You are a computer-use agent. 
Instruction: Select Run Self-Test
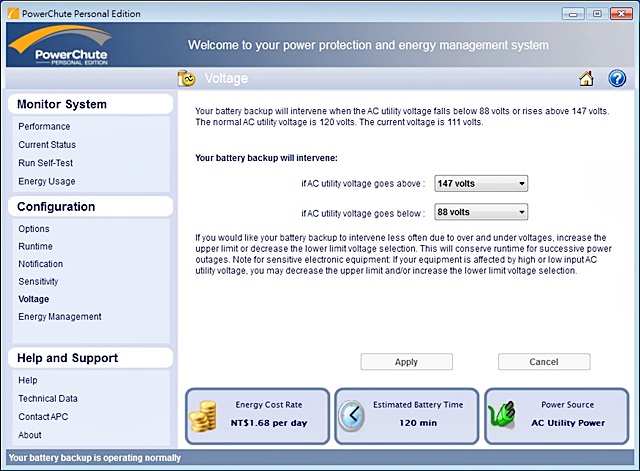tap(45, 163)
